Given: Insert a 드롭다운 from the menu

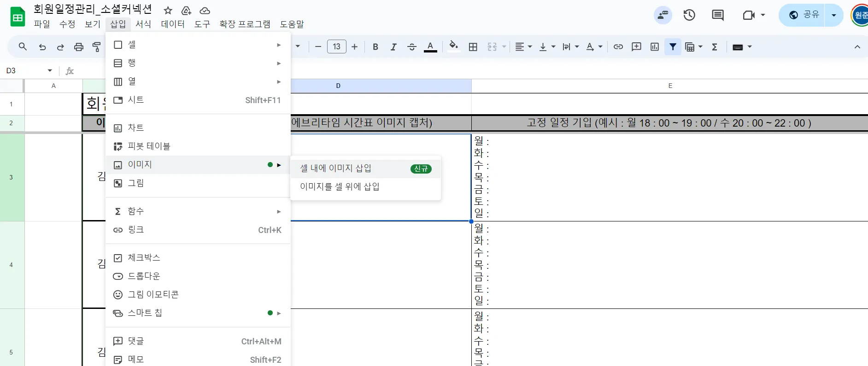Looking at the screenshot, I should click(198, 276).
